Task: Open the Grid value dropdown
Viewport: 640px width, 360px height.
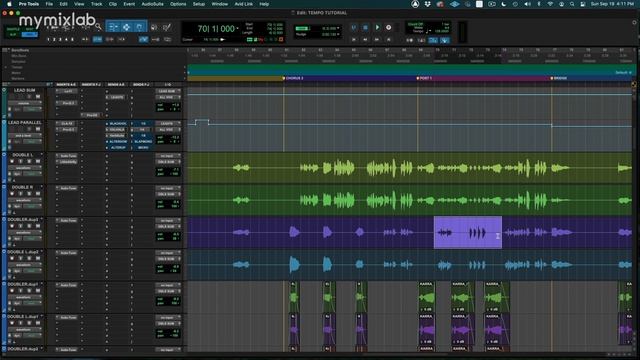Action: [x=338, y=28]
